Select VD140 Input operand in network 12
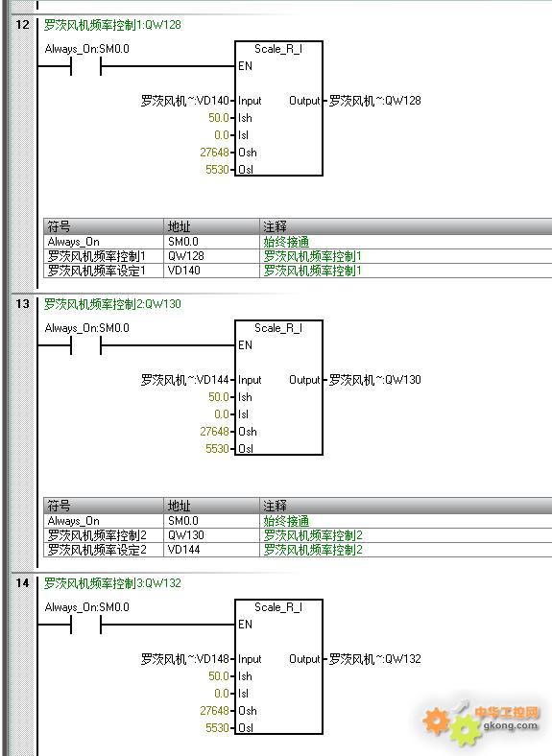This screenshot has width=552, height=756. 185,101
